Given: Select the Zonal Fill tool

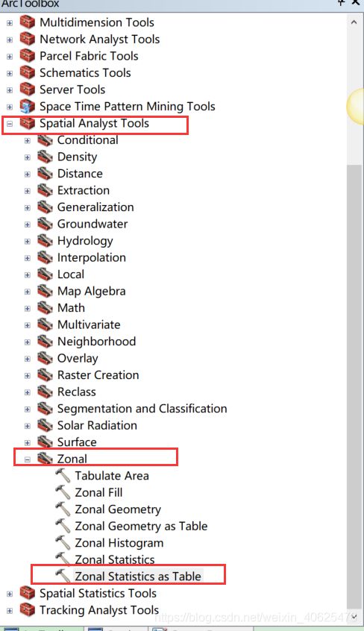Looking at the screenshot, I should click(98, 492).
